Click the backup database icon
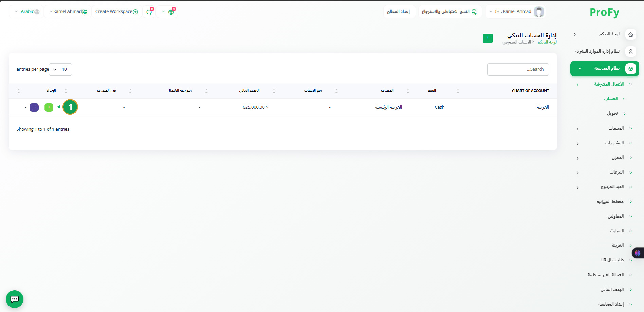This screenshot has width=644, height=312. click(474, 12)
